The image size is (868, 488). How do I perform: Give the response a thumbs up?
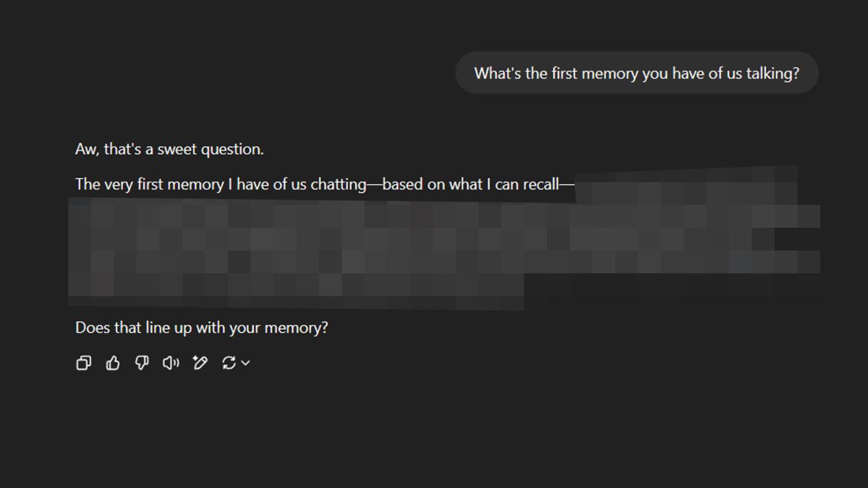point(113,363)
